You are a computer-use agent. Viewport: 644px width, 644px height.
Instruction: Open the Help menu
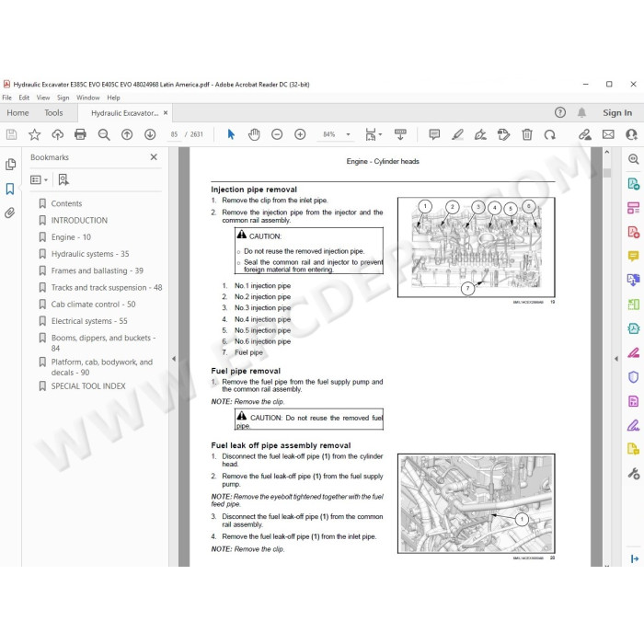(x=113, y=98)
